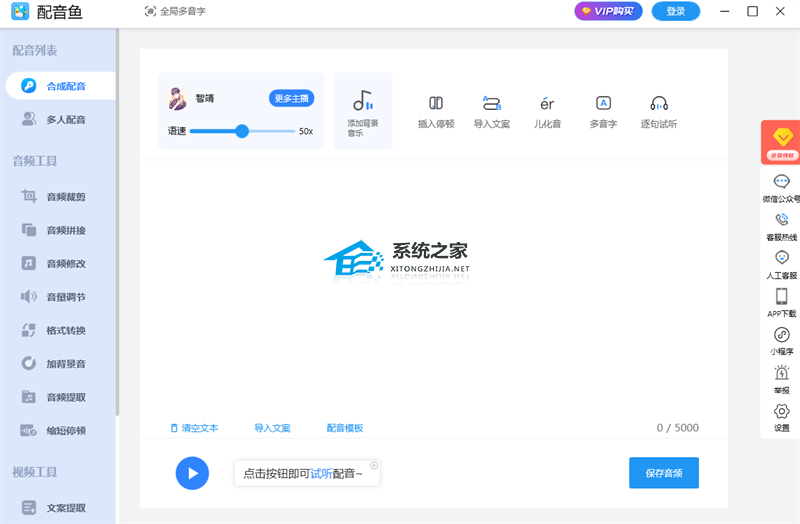
Task: Click the 50x speed value
Action: (x=306, y=131)
